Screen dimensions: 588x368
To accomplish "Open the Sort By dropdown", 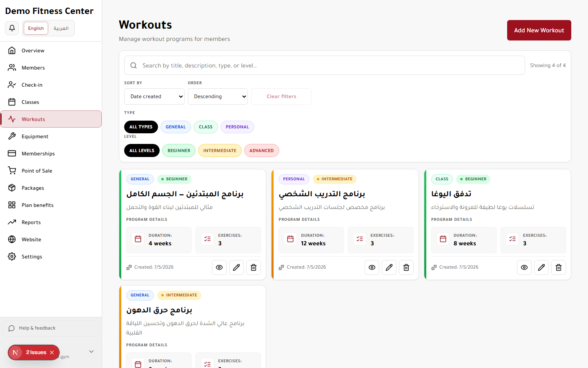I will pos(154,96).
